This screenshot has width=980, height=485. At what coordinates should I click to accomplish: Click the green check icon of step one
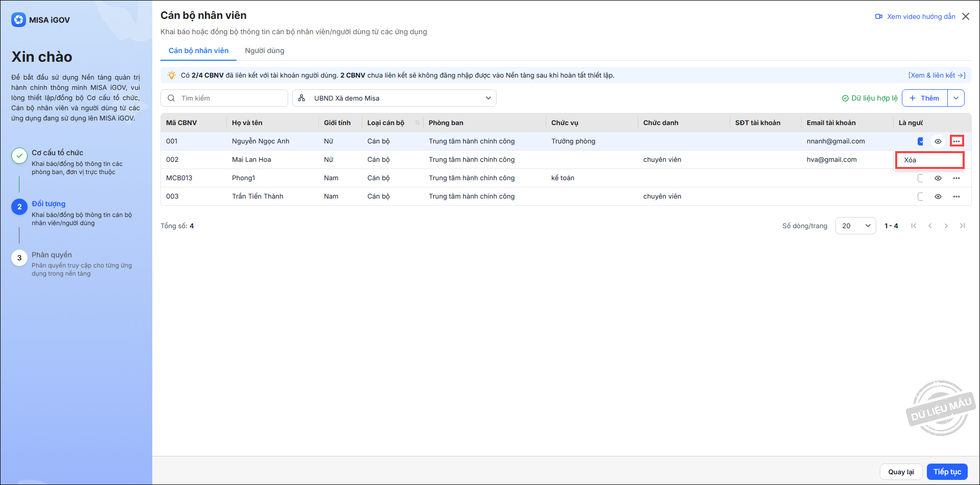click(19, 156)
